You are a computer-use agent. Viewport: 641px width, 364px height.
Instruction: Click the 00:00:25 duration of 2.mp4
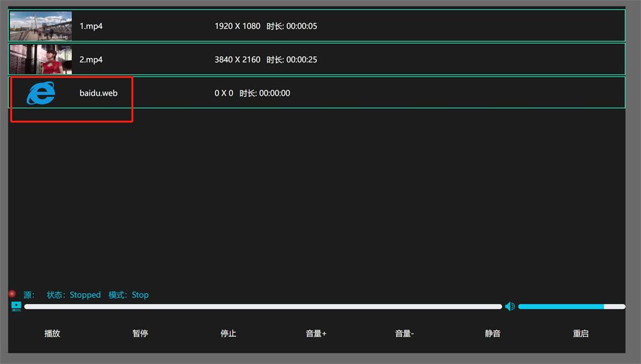coord(302,59)
